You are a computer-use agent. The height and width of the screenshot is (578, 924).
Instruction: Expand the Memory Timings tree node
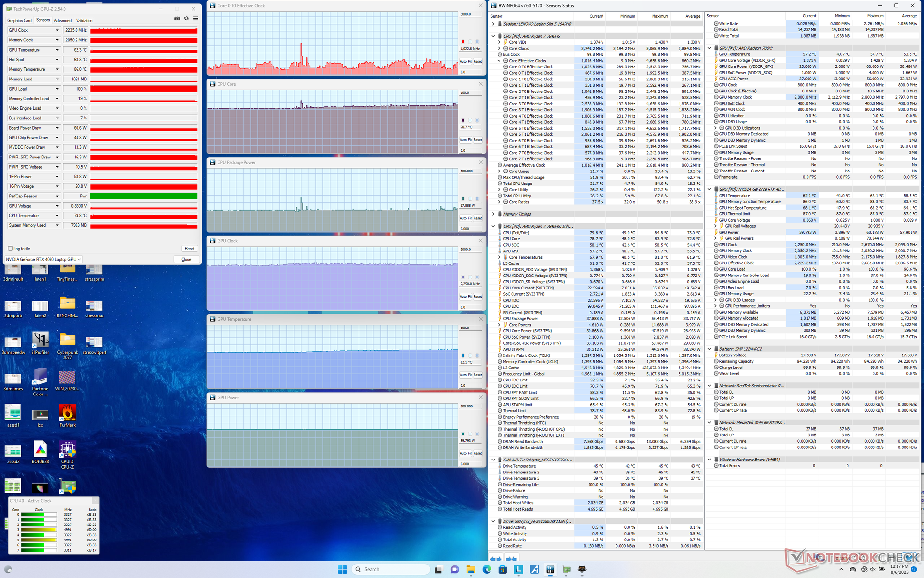click(x=493, y=214)
